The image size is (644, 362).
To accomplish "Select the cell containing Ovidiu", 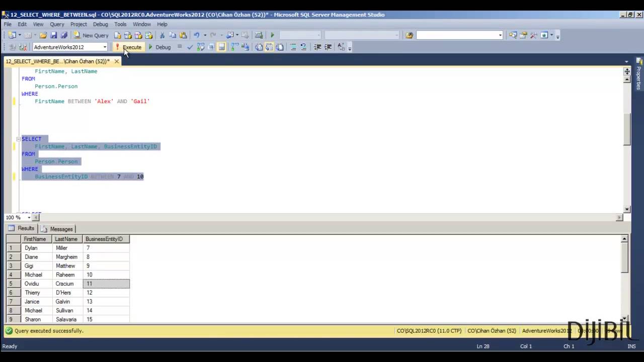I will (37, 284).
